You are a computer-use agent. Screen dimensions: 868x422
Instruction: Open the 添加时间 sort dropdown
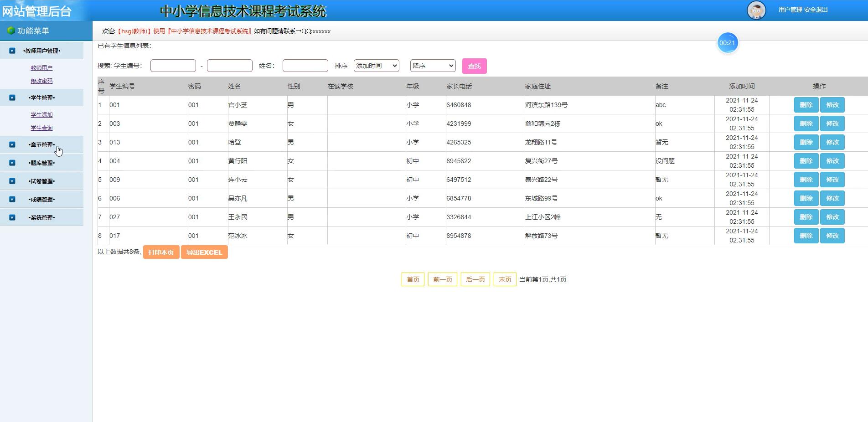(376, 65)
